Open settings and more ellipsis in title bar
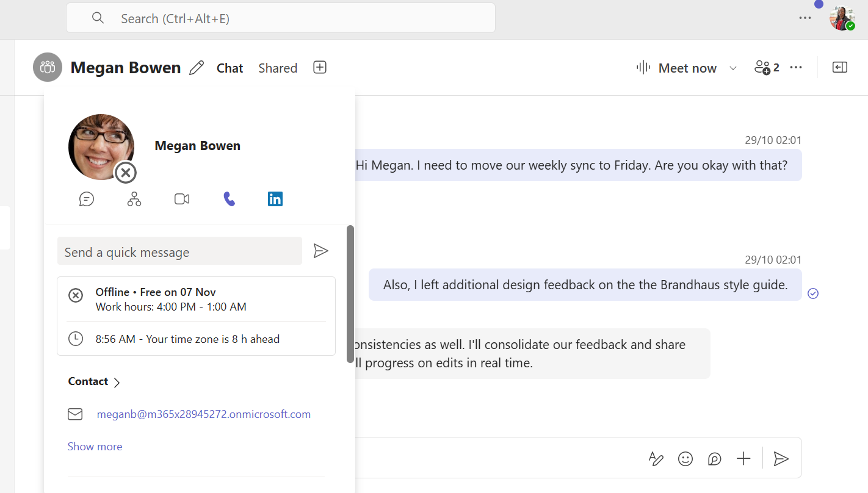Screen dimensions: 868x493 tap(805, 18)
